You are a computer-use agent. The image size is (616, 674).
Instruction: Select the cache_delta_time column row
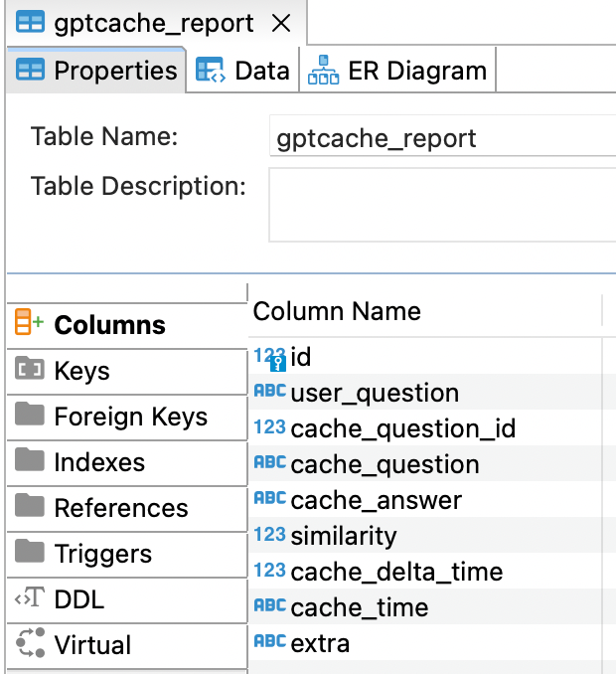click(432, 571)
